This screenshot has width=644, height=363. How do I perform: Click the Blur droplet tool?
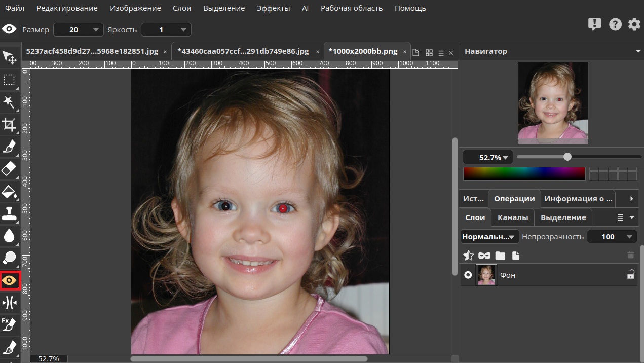coord(9,236)
